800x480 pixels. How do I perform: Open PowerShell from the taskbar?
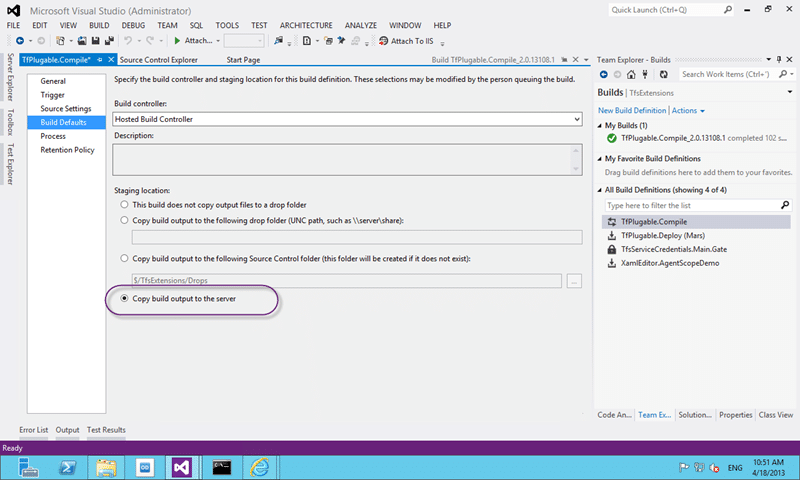67,467
